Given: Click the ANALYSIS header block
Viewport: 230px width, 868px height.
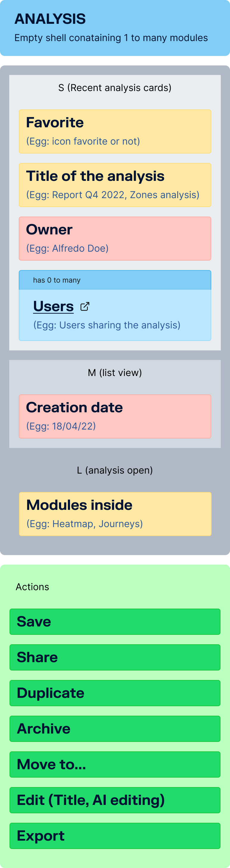Looking at the screenshot, I should [115, 28].
